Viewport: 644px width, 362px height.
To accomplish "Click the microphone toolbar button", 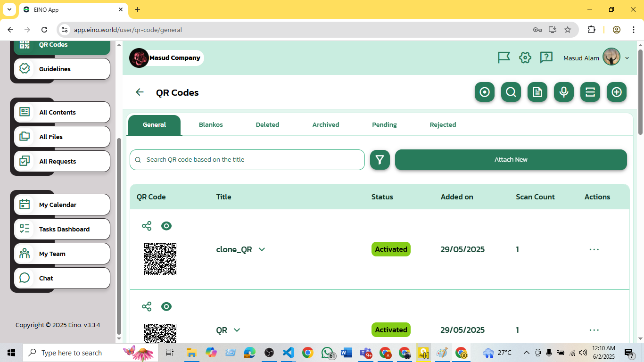I will tap(564, 92).
